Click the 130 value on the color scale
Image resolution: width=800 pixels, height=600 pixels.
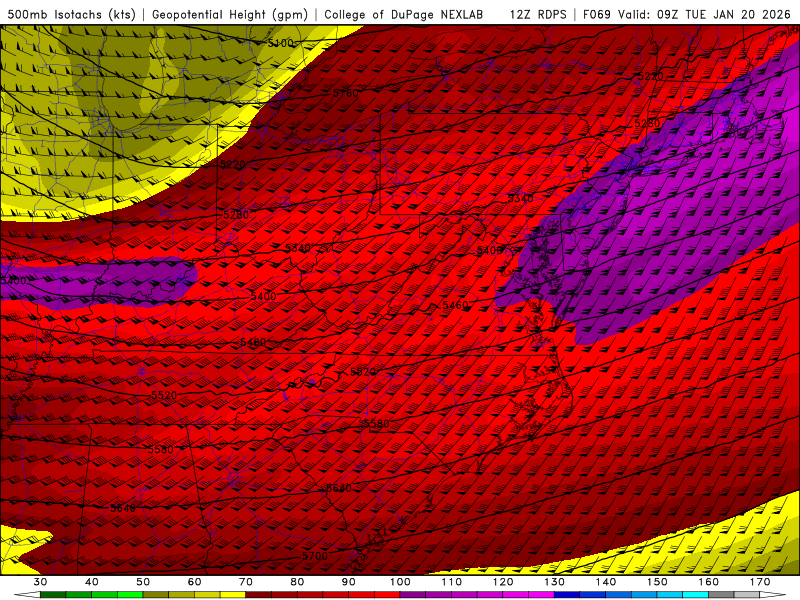tap(555, 582)
